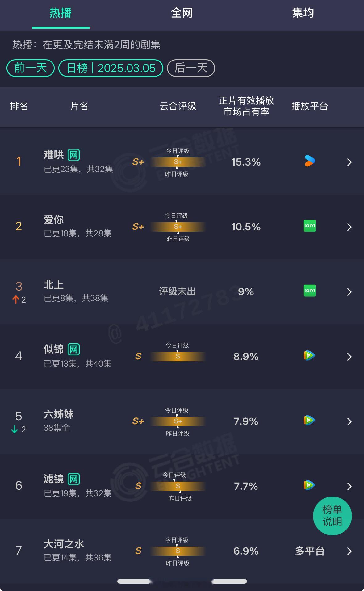
Task: Expand details chevron for 北上
Action: (x=349, y=292)
